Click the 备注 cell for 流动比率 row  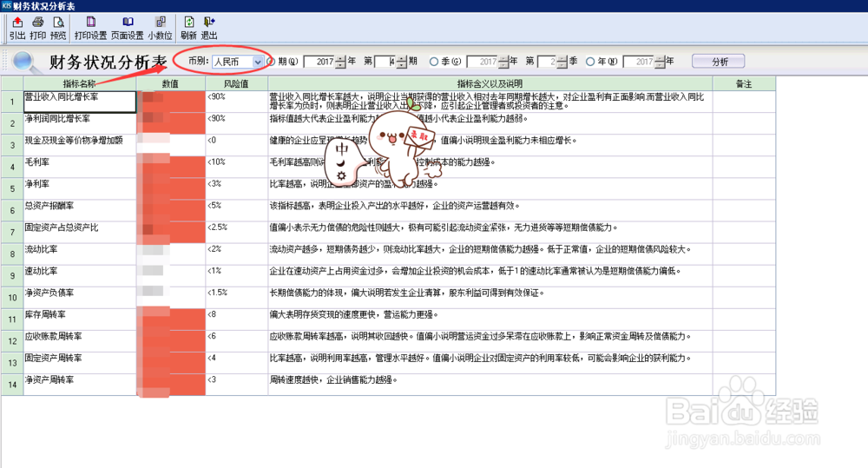point(744,254)
